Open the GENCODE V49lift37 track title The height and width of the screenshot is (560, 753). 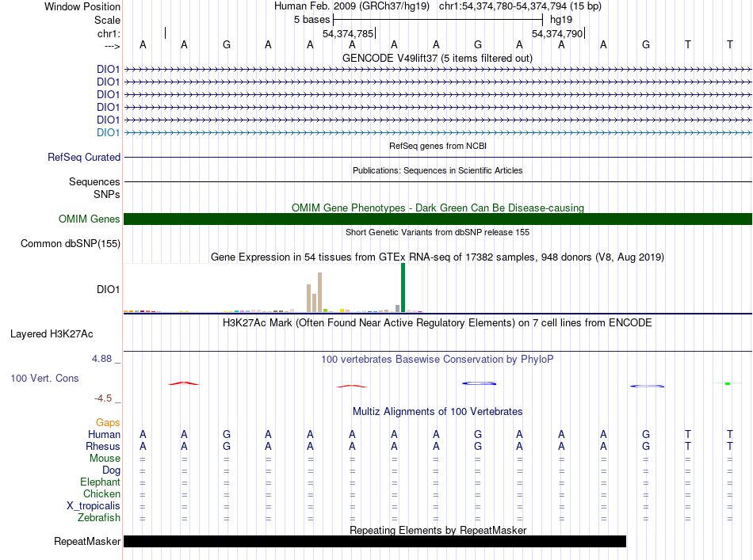(x=437, y=58)
